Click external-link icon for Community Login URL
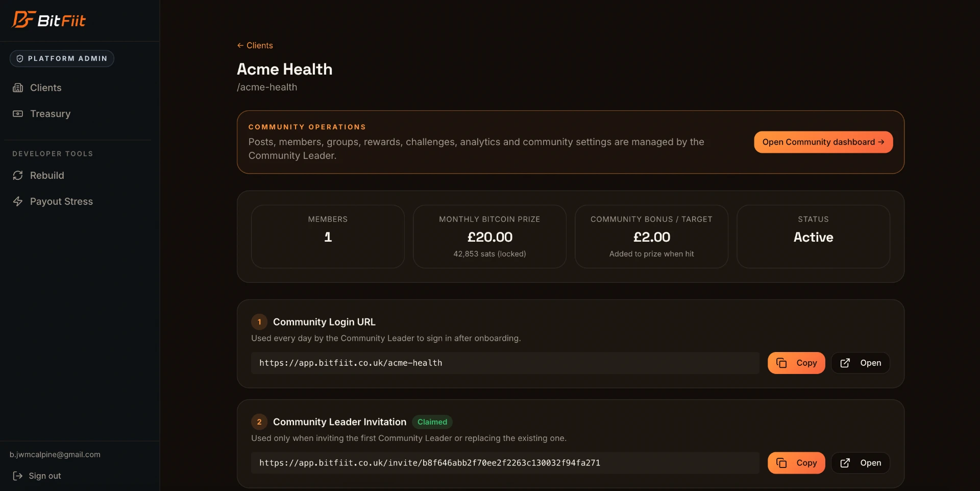 tap(845, 363)
